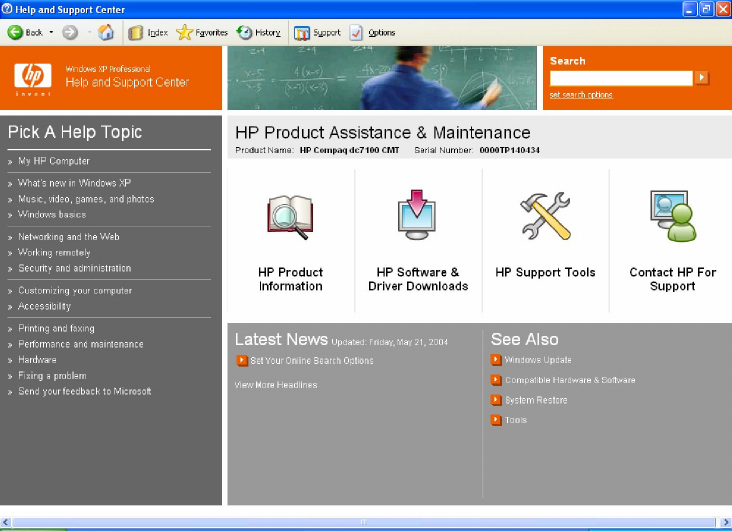Select the Hardware topic
The height and width of the screenshot is (531, 732).
point(37,360)
